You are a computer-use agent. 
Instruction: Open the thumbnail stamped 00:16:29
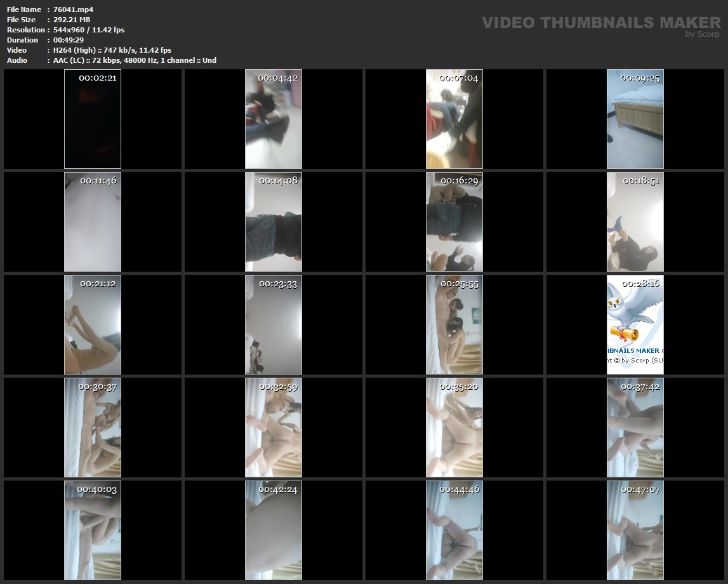(x=454, y=222)
